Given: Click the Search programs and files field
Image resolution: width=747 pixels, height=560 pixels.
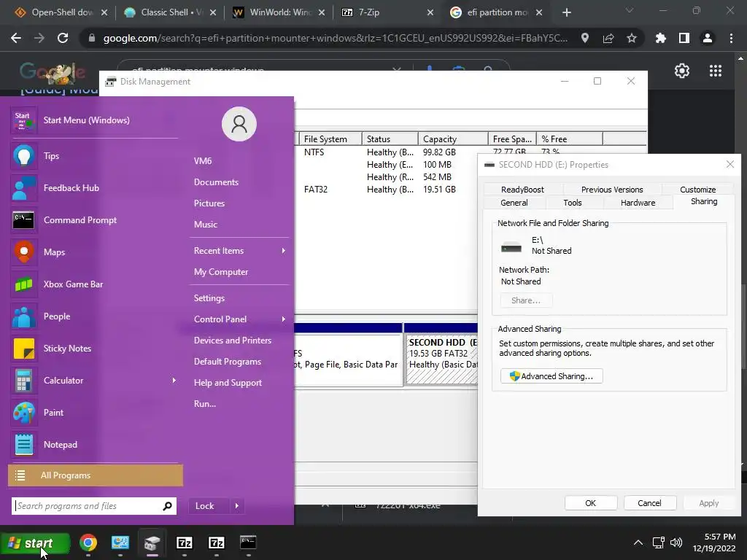Looking at the screenshot, I should [x=88, y=506].
